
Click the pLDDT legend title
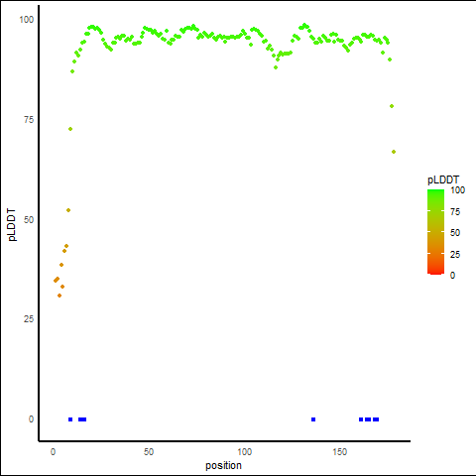click(x=443, y=180)
